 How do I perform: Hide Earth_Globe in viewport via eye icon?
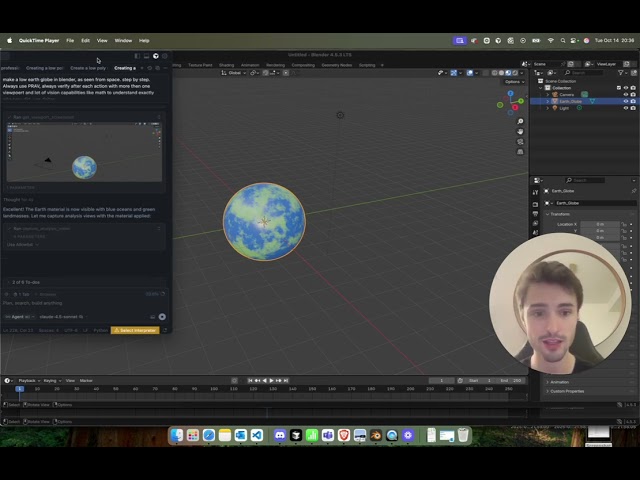(626, 101)
